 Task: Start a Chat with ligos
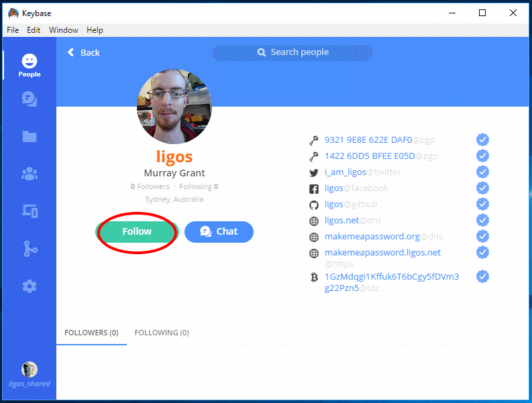coord(219,232)
